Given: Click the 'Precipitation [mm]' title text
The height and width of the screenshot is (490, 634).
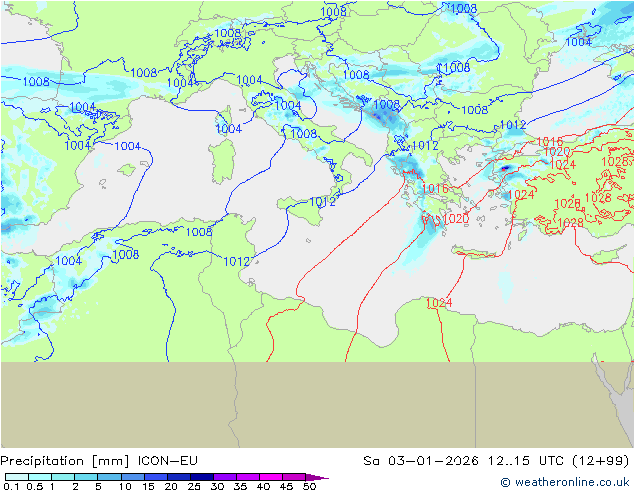Looking at the screenshot, I should click(x=65, y=461).
